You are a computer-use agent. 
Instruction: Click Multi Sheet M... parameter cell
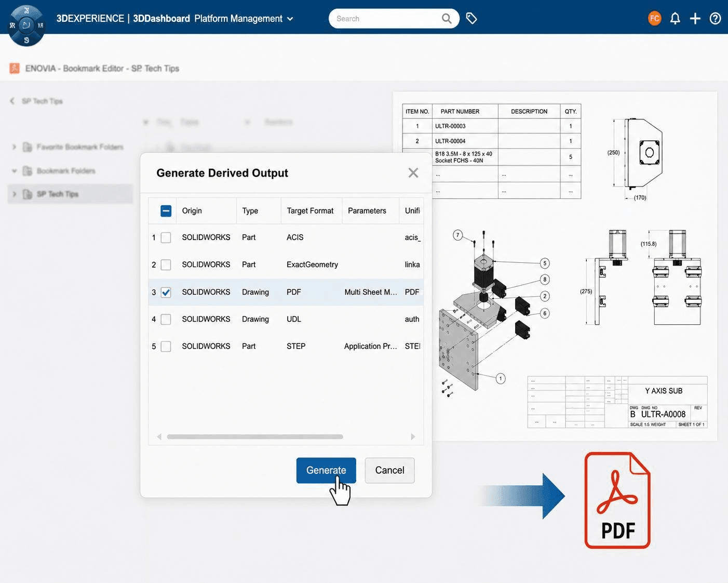click(x=371, y=292)
